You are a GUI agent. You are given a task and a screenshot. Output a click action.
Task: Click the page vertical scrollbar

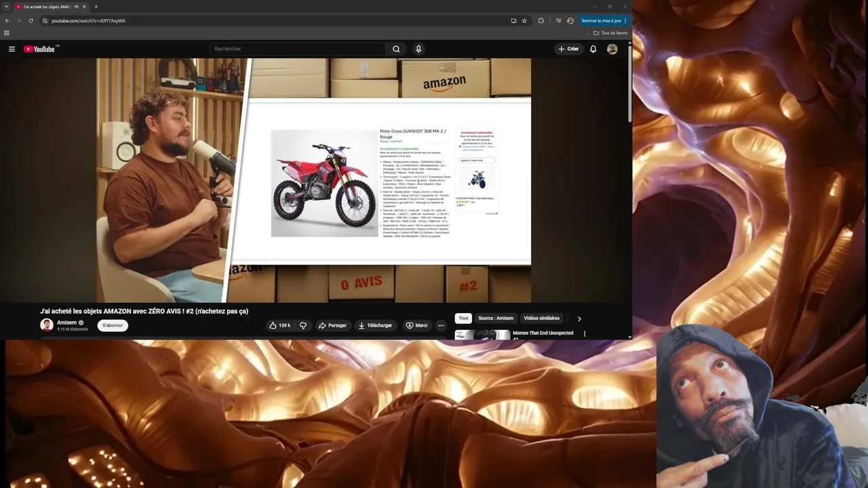pos(630,85)
